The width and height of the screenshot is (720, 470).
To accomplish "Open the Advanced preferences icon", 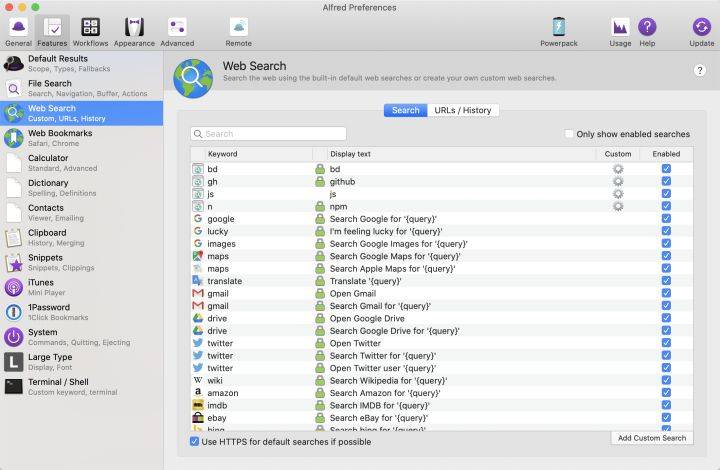I will click(x=177, y=27).
